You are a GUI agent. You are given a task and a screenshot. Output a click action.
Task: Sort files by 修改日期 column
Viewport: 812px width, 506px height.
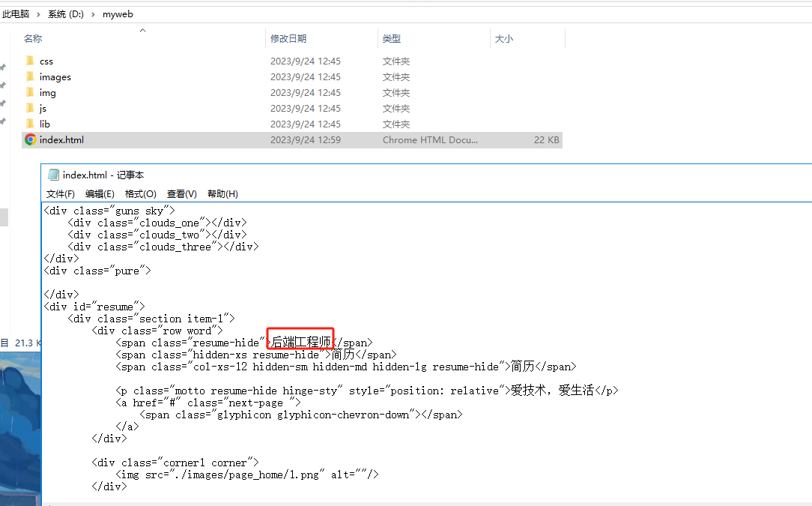288,39
